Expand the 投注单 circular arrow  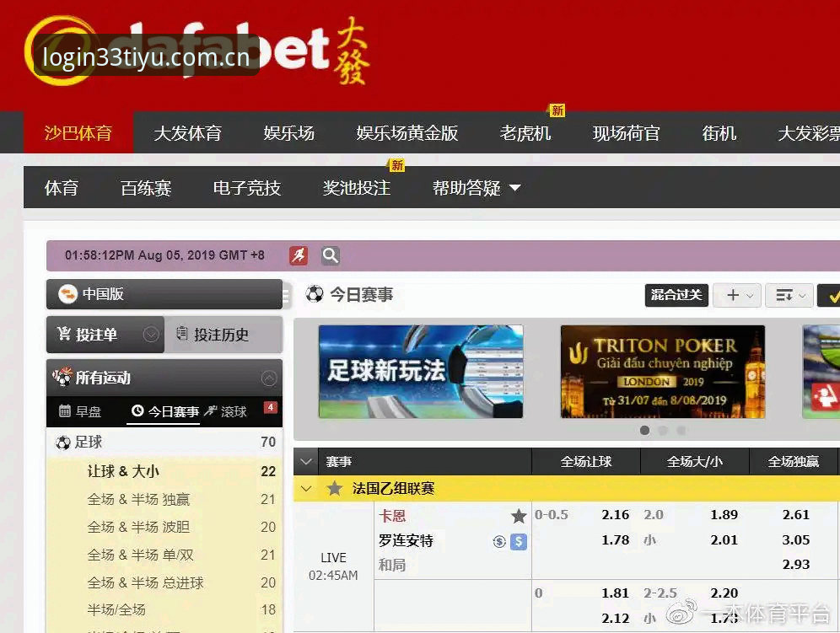[x=151, y=335]
